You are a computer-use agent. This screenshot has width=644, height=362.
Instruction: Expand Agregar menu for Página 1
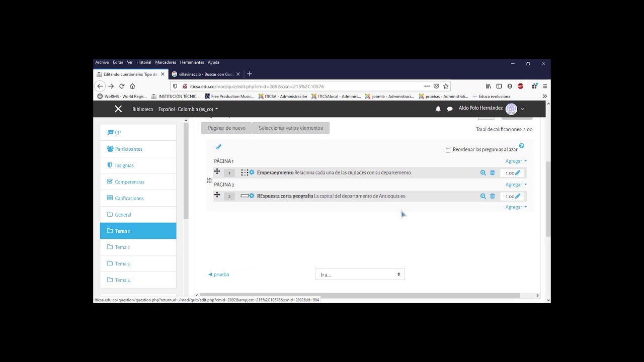pos(516,161)
